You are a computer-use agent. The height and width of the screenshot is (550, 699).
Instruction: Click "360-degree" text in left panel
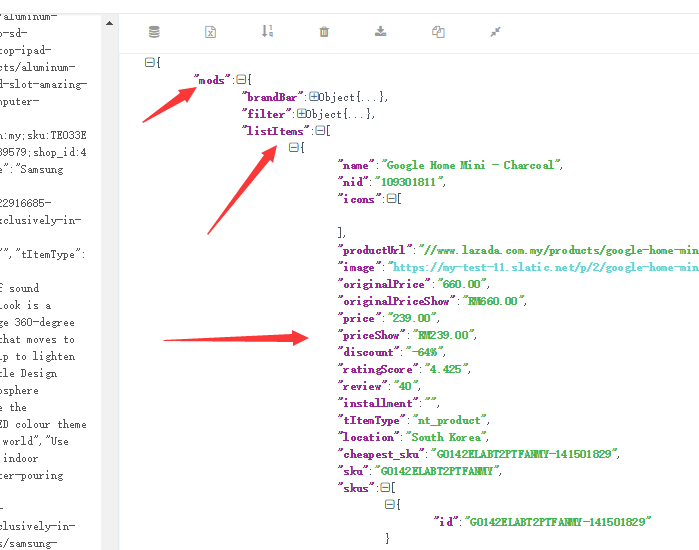click(45, 322)
